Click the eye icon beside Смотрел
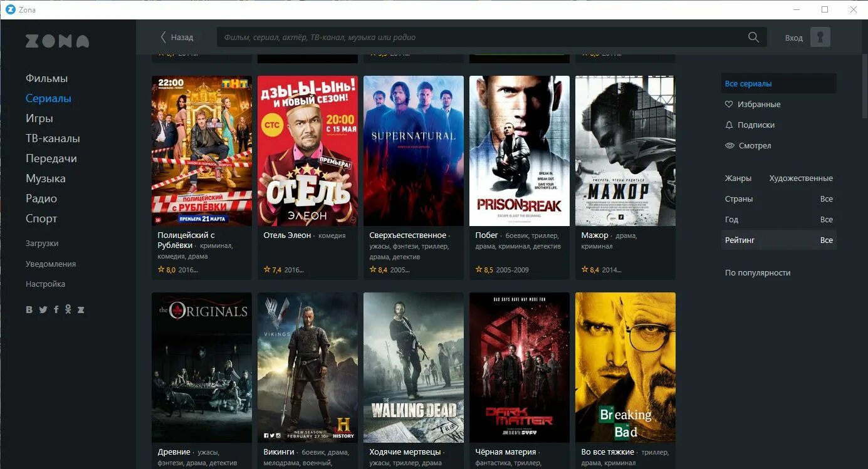 pos(729,146)
